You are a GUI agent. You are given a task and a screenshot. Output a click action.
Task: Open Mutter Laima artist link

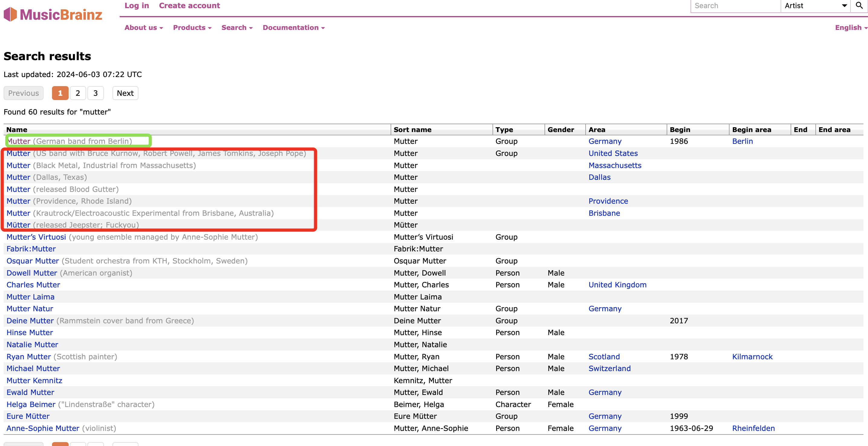pyautogui.click(x=30, y=297)
